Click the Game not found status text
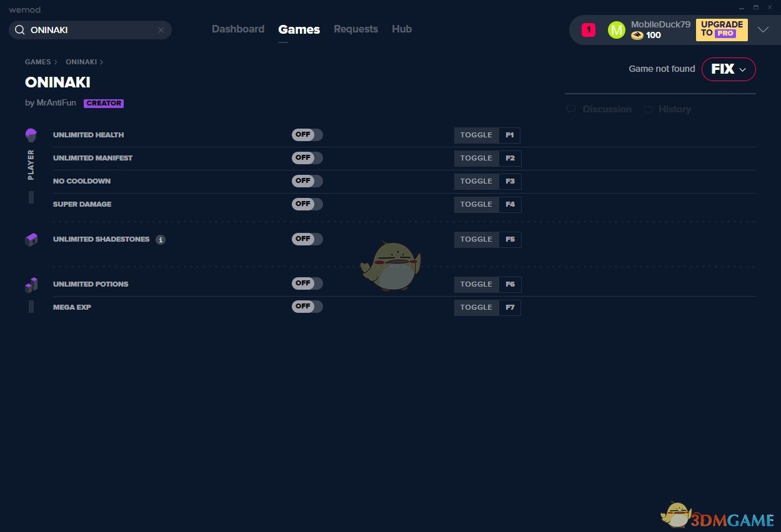 pyautogui.click(x=662, y=69)
